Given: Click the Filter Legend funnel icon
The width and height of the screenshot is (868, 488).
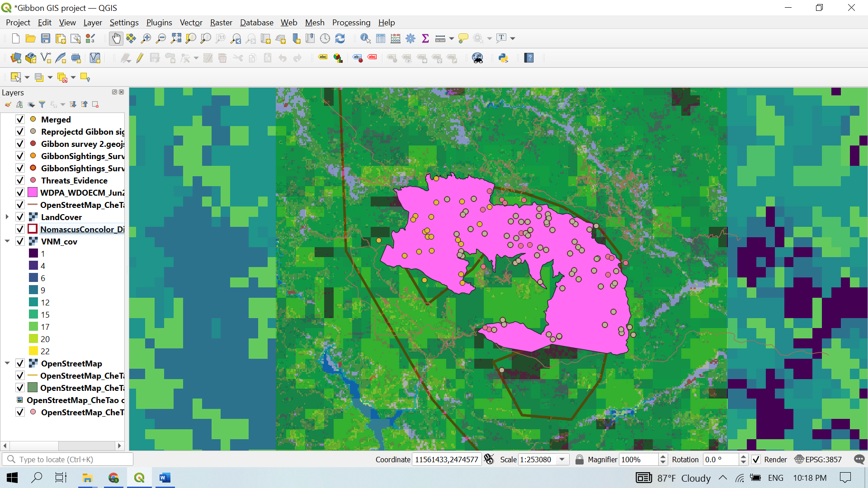Looking at the screenshot, I should [x=42, y=104].
